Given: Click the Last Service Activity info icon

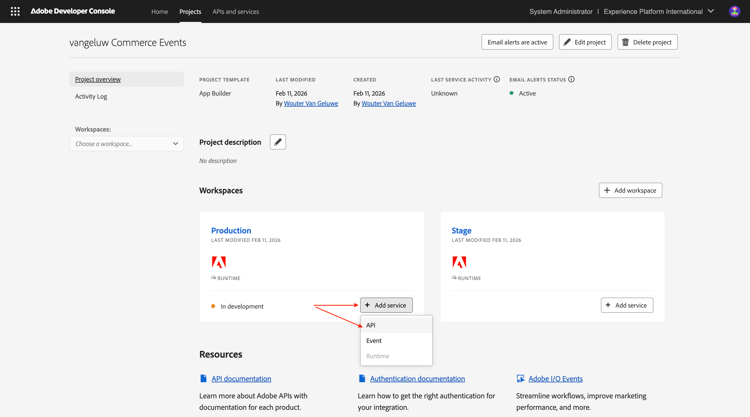Looking at the screenshot, I should tap(497, 79).
